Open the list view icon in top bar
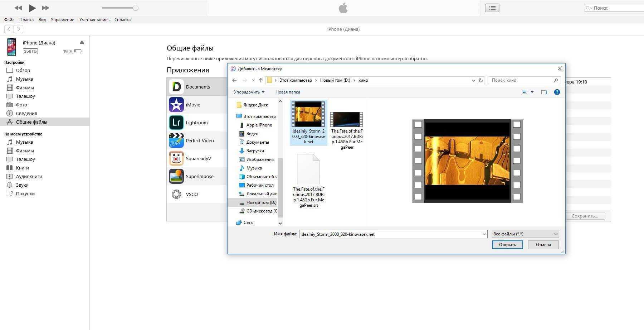This screenshot has height=330, width=644. pyautogui.click(x=492, y=8)
